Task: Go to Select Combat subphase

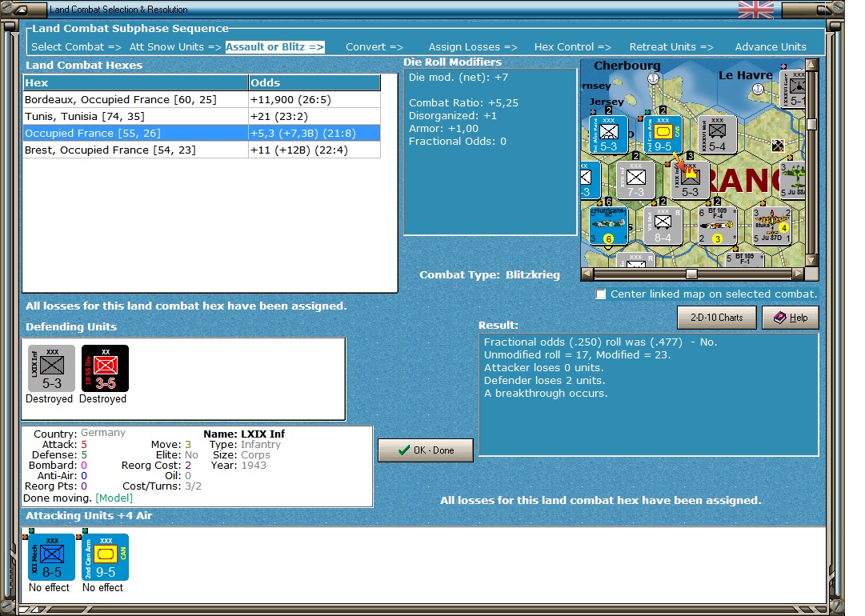Action: [x=76, y=47]
